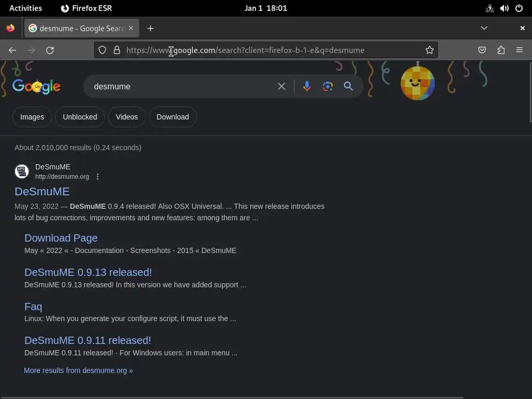This screenshot has height=399, width=532.
Task: Click More results from desmume.org
Action: (x=78, y=370)
